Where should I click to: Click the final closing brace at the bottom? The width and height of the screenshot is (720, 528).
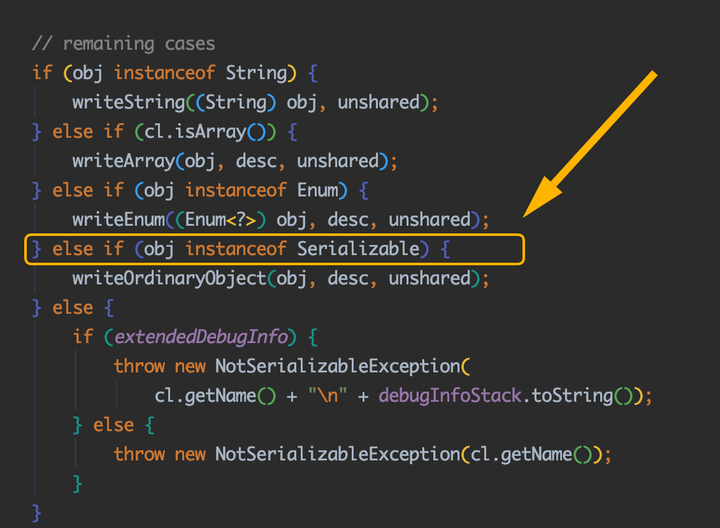[37, 512]
